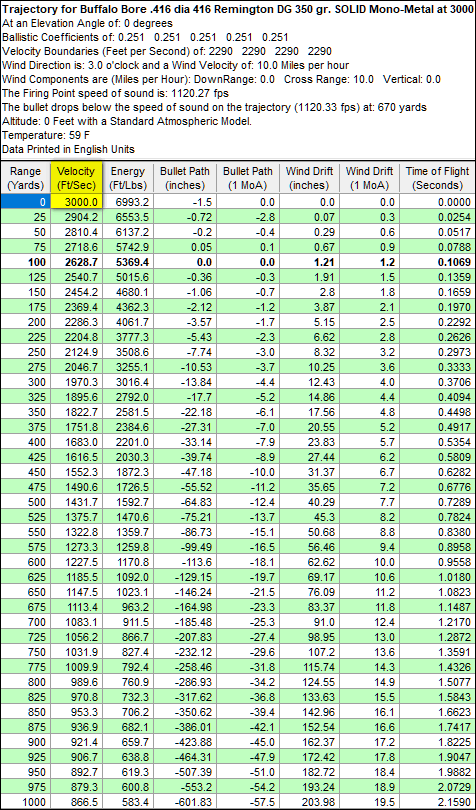This screenshot has height=810, width=476.
Task: Select the Wind Drift (1 MoA) column header
Action: 370,178
